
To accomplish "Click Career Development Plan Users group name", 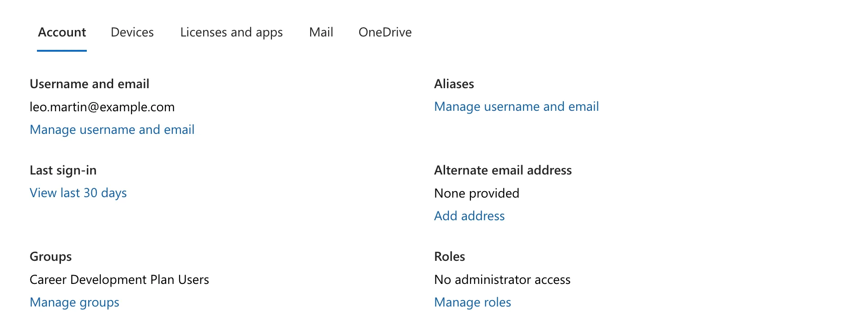I will point(119,280).
